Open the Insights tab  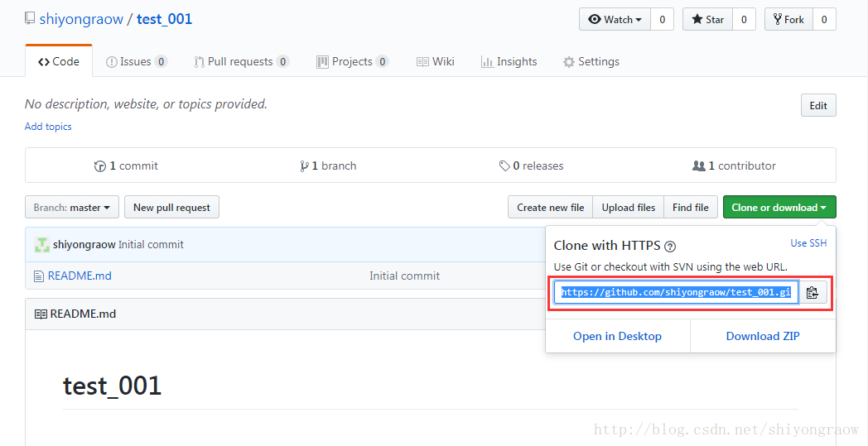coord(509,61)
